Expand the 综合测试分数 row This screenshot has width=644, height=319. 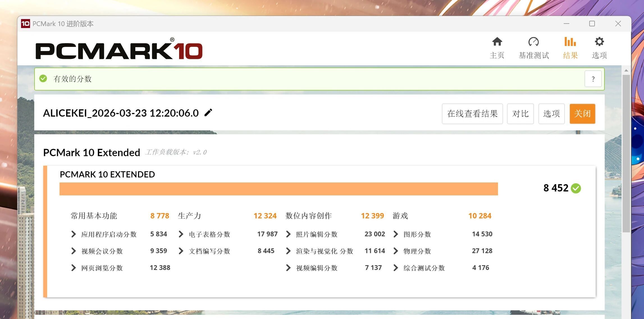[x=396, y=268]
